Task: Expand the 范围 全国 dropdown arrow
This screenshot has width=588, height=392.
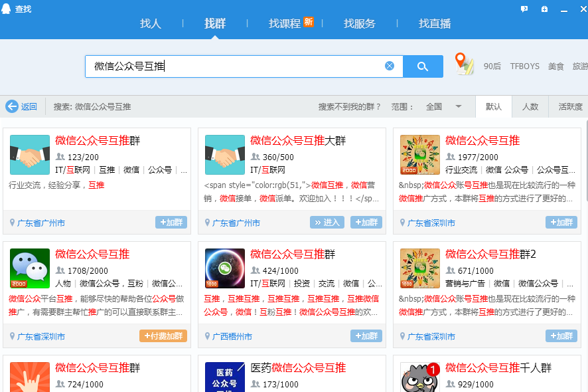Action: click(458, 106)
